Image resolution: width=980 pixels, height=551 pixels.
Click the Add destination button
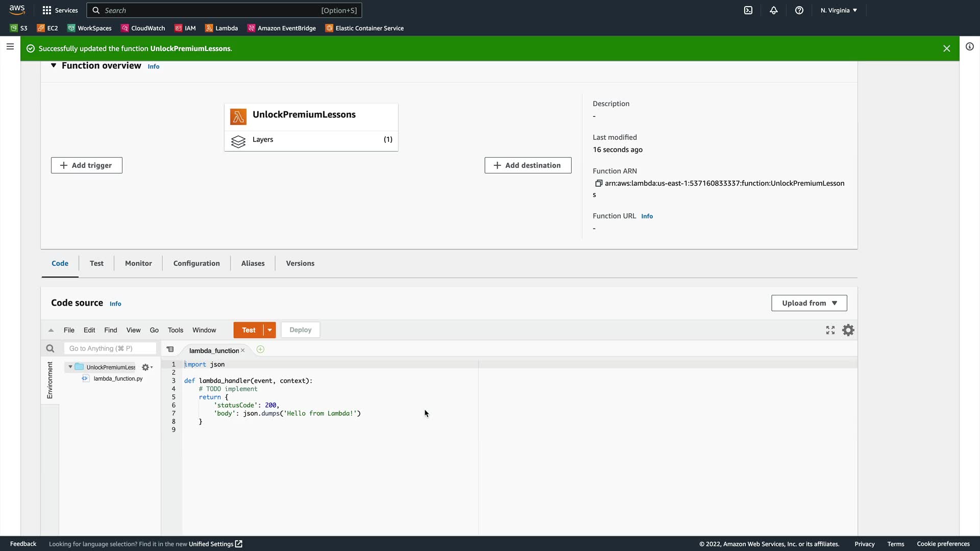[x=528, y=165]
